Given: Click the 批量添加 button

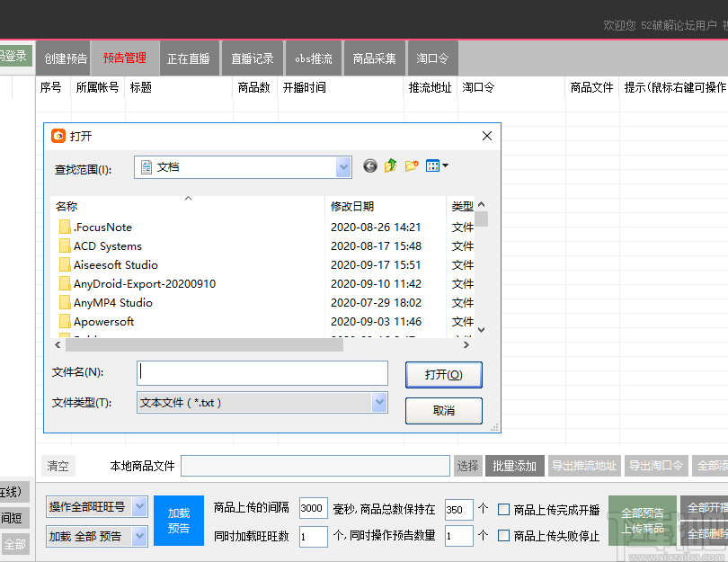Looking at the screenshot, I should click(514, 466).
